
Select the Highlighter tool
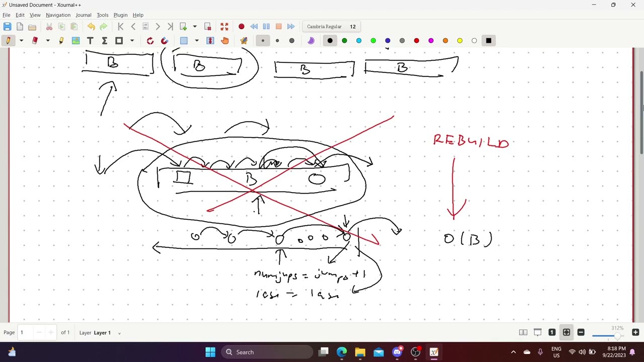61,41
